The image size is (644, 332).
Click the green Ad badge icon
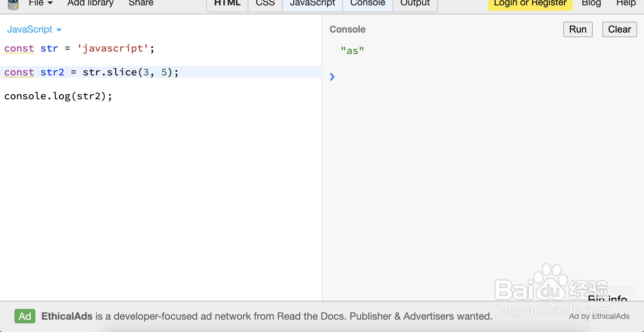[x=25, y=316]
